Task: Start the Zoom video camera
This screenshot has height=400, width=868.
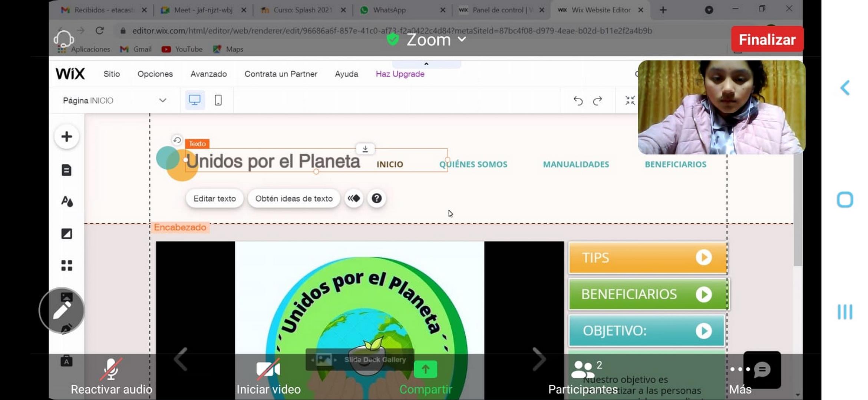Action: point(268,376)
